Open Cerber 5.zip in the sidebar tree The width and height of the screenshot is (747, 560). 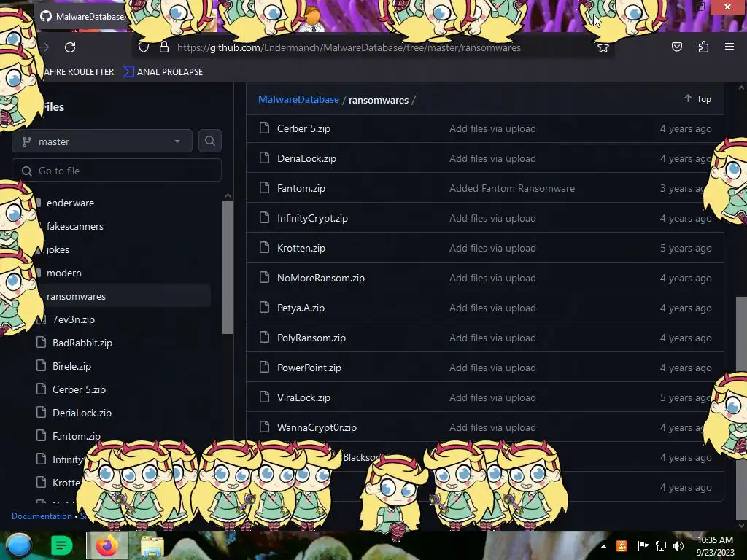click(x=79, y=389)
